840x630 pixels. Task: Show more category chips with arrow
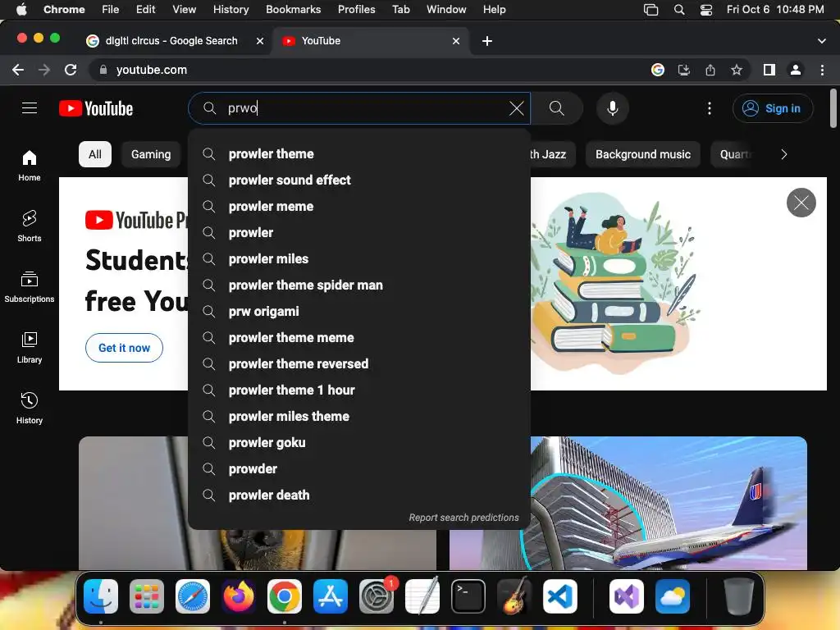click(783, 154)
